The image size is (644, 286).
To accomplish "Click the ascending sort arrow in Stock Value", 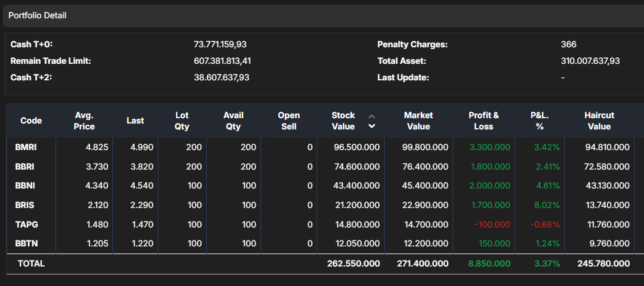I will click(x=372, y=116).
